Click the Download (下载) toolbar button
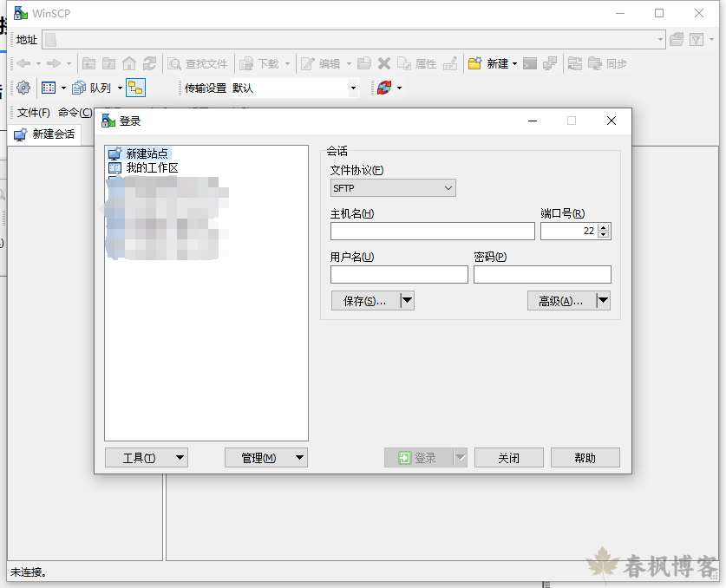 tap(259, 64)
